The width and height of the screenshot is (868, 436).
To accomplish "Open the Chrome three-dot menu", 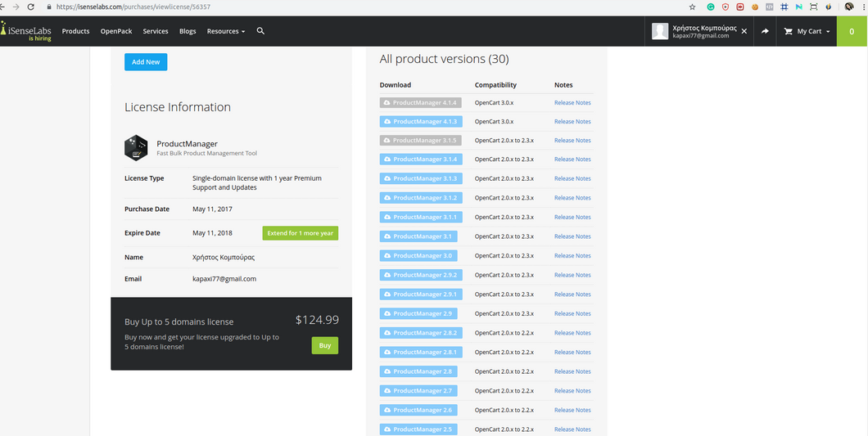I will click(x=863, y=7).
